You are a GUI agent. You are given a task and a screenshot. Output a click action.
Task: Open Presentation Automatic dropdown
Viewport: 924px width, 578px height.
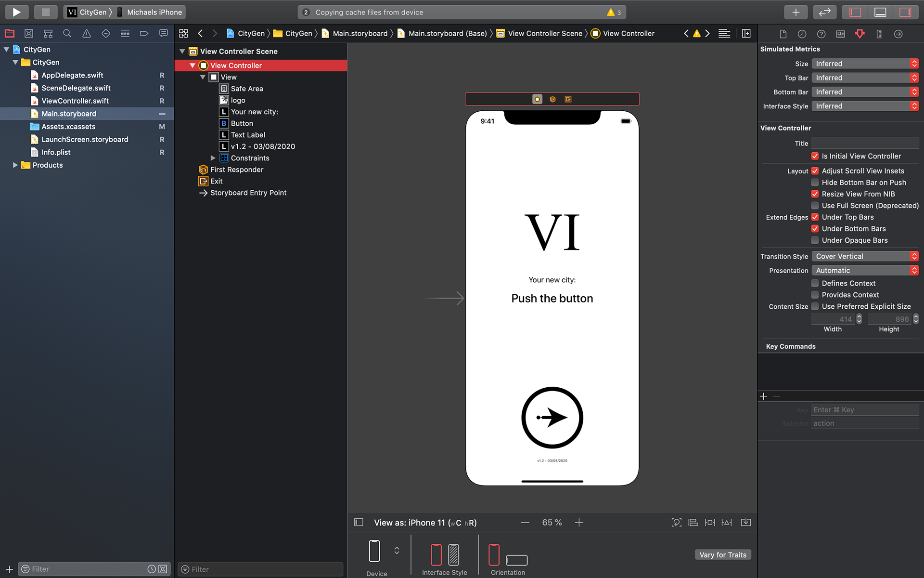click(865, 270)
